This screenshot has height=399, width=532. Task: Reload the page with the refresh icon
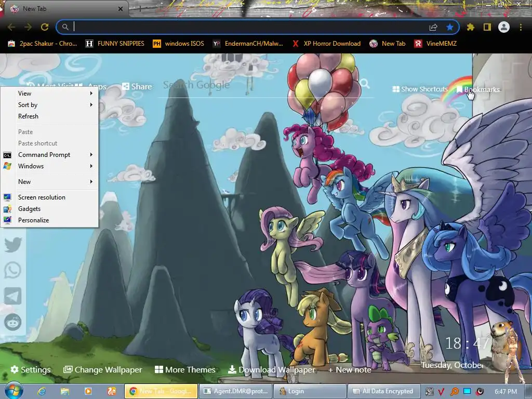(45, 27)
